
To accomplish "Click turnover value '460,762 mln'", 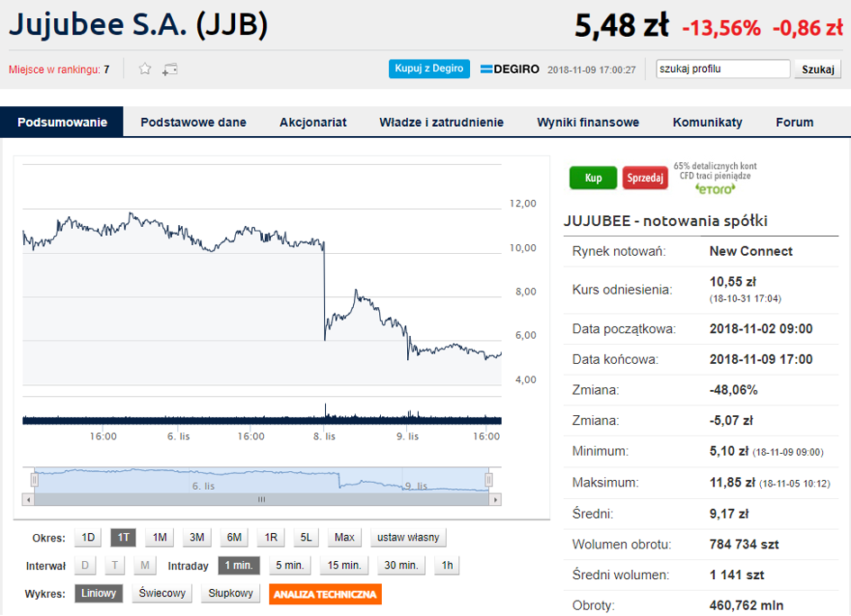I will pos(747,606).
